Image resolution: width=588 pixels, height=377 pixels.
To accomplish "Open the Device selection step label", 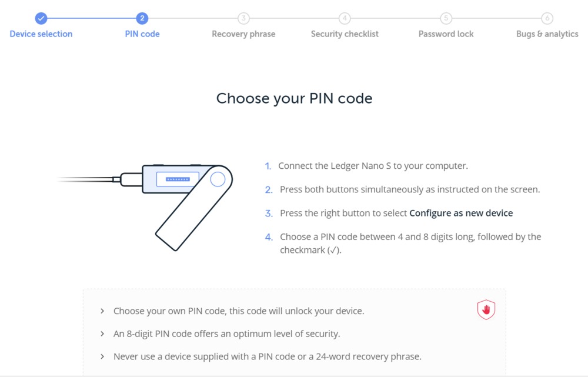I will (x=41, y=34).
